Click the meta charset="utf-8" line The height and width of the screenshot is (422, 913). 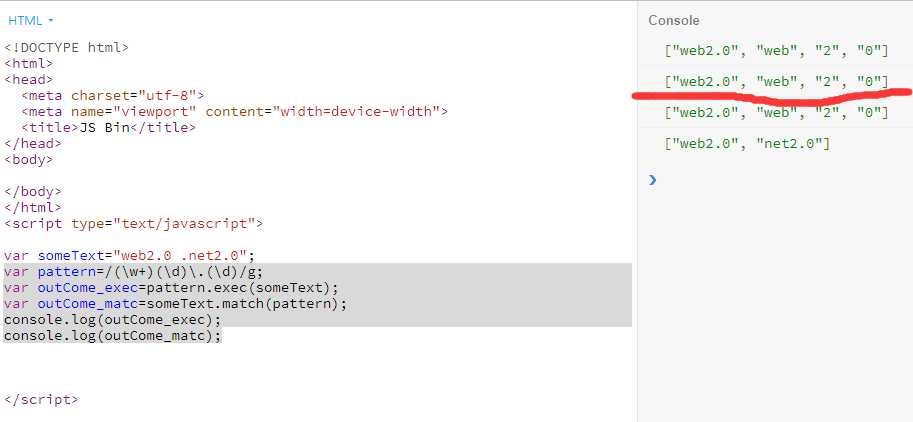pos(113,95)
